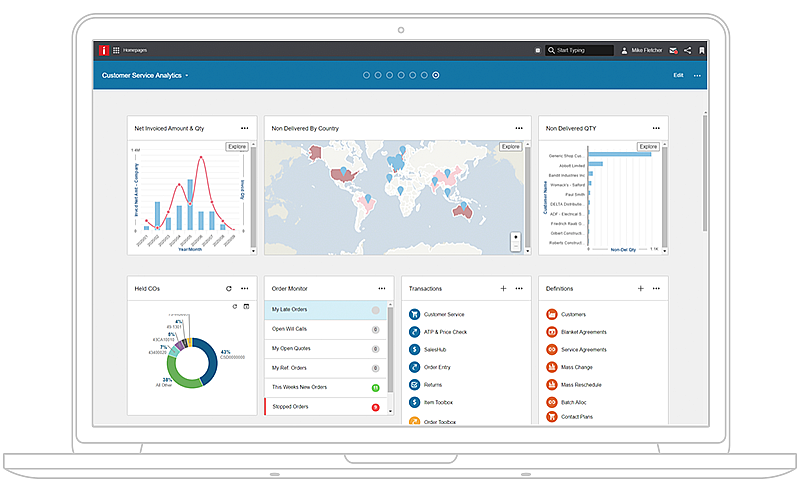Open Net Invoiced Amount widget options menu
800x494 pixels.
[x=244, y=128]
